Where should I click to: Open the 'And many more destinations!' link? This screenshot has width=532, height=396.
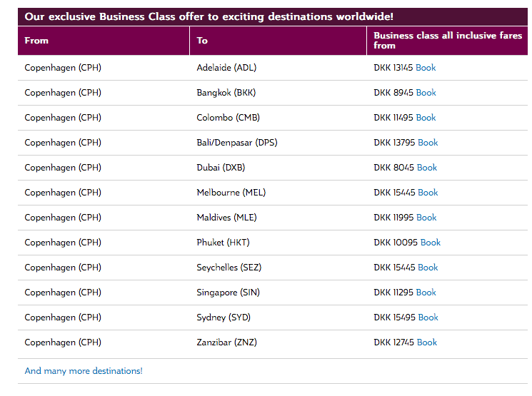point(84,371)
